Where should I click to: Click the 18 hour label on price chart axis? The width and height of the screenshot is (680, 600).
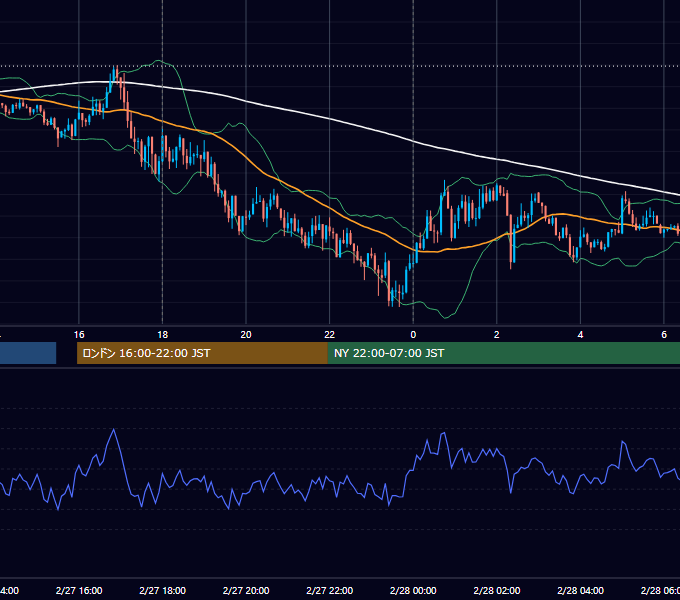(163, 335)
